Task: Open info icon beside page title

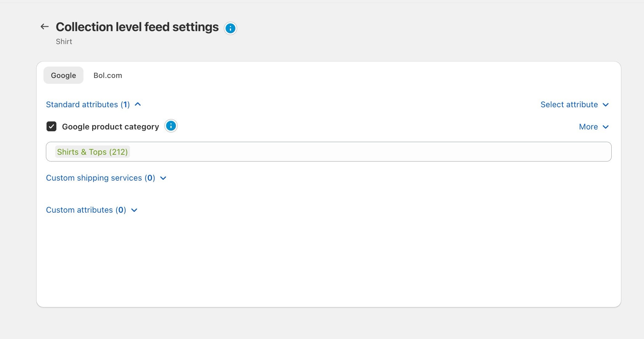Action: [x=230, y=28]
